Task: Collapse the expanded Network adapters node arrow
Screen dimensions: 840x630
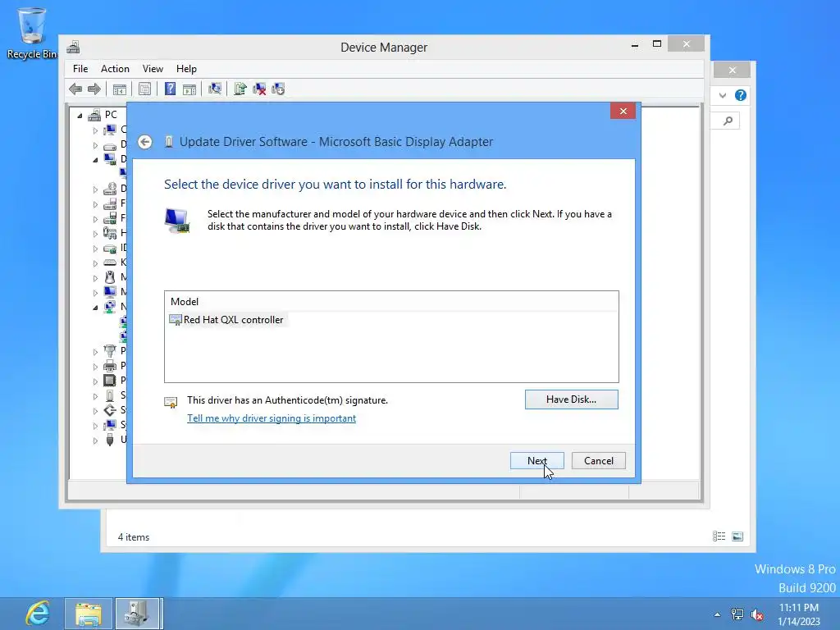Action: pos(95,308)
